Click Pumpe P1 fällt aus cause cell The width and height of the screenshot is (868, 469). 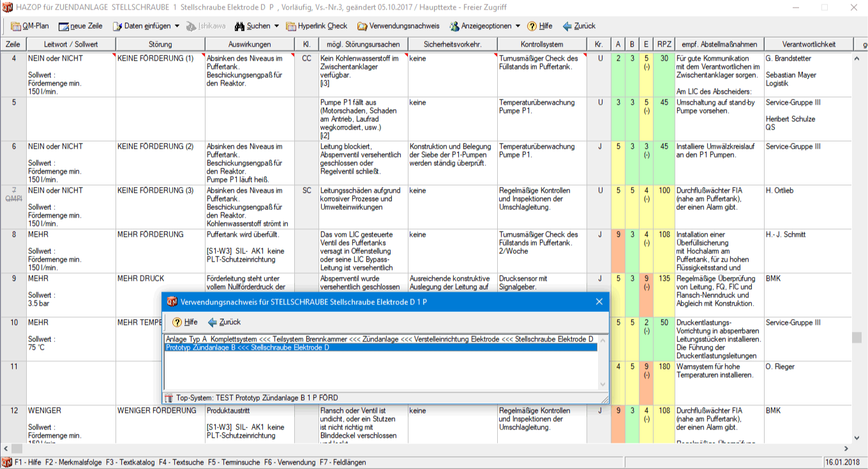tap(363, 119)
